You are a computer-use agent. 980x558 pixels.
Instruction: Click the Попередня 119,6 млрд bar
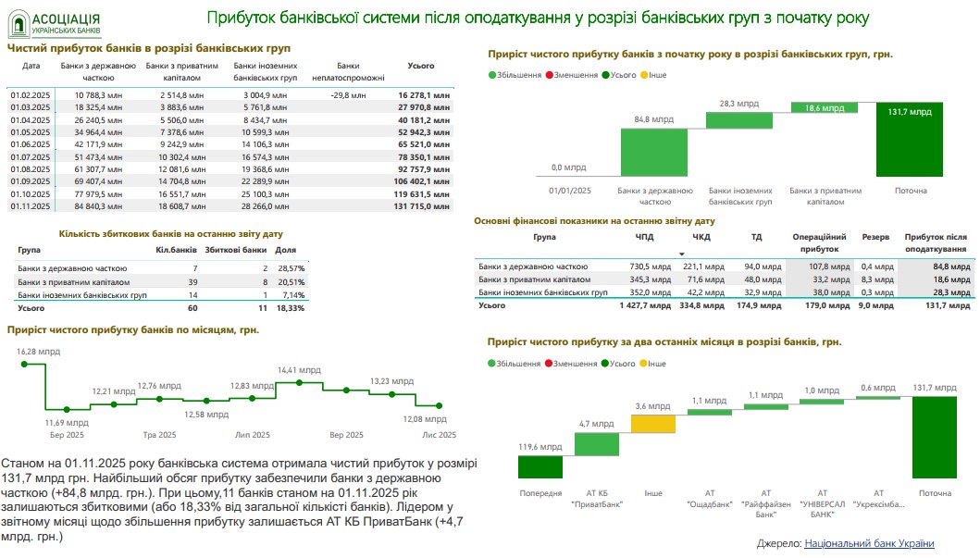[x=540, y=466]
